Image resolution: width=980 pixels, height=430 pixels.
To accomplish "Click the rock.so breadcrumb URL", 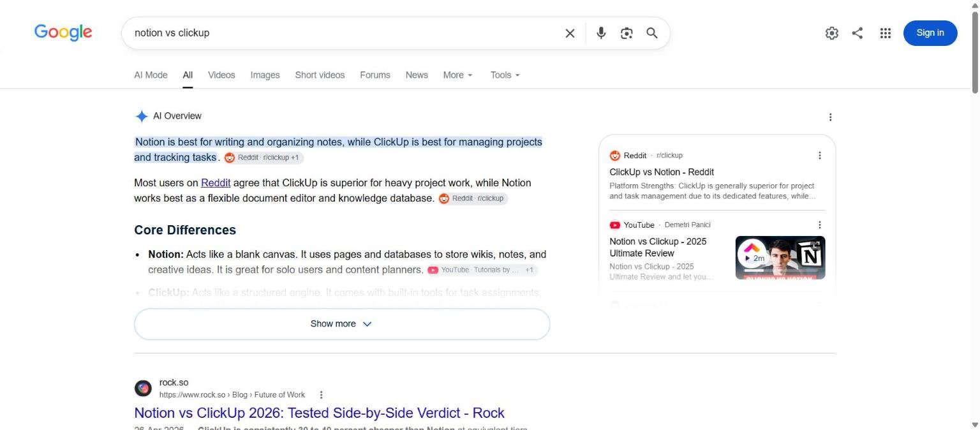I will pyautogui.click(x=232, y=395).
